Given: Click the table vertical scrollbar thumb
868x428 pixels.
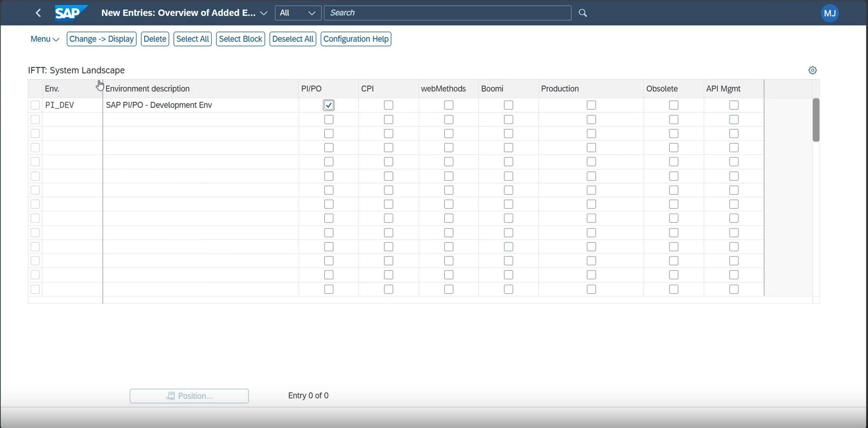Looking at the screenshot, I should coord(816,120).
